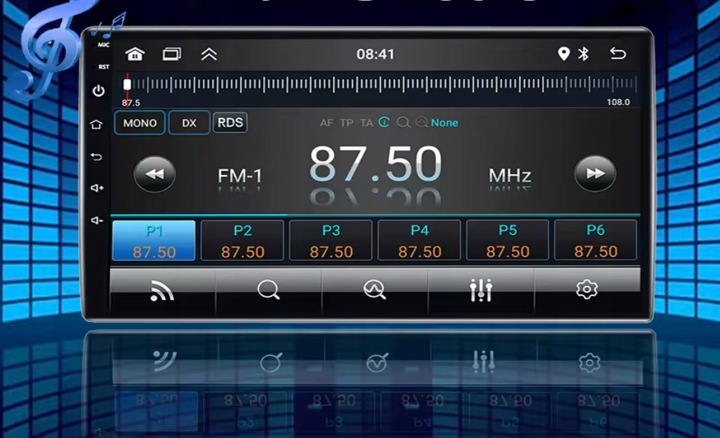This screenshot has height=438, width=720.
Task: Tap the green circular indicator after TA
Action: click(384, 122)
